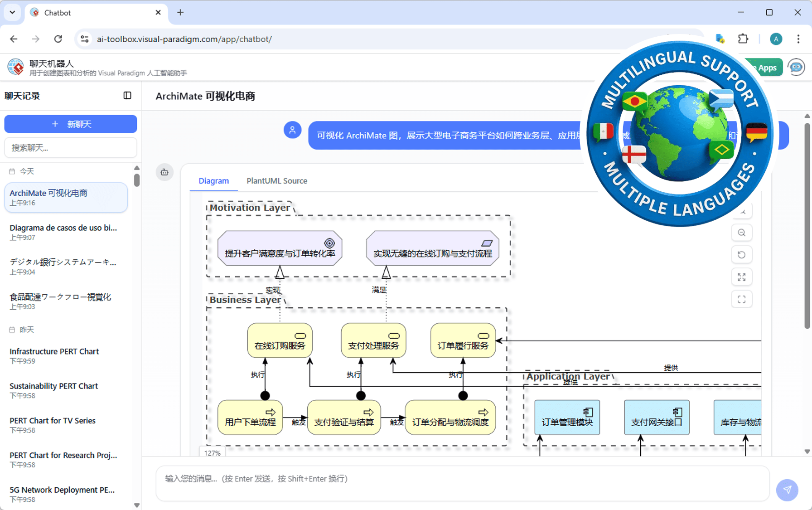Select the Diagram tab
Screen dimensions: 812x510
click(213, 181)
